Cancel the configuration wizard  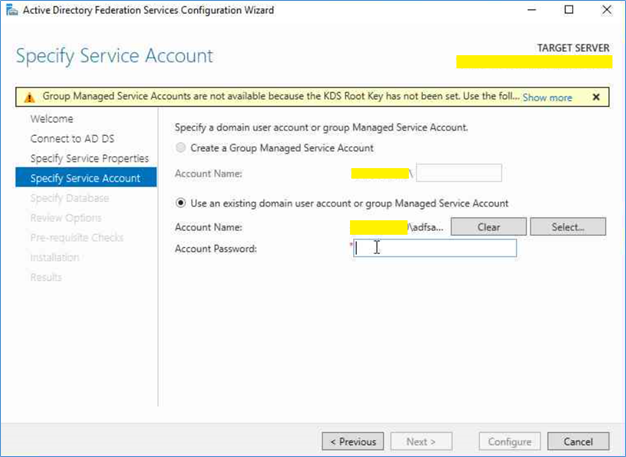[578, 441]
